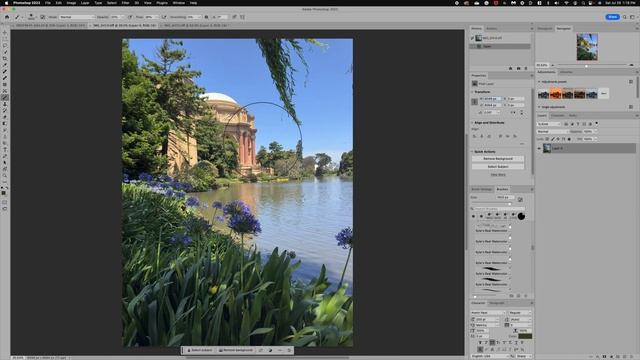The image size is (640, 360).
Task: Select the Crop tool
Action: click(5, 59)
